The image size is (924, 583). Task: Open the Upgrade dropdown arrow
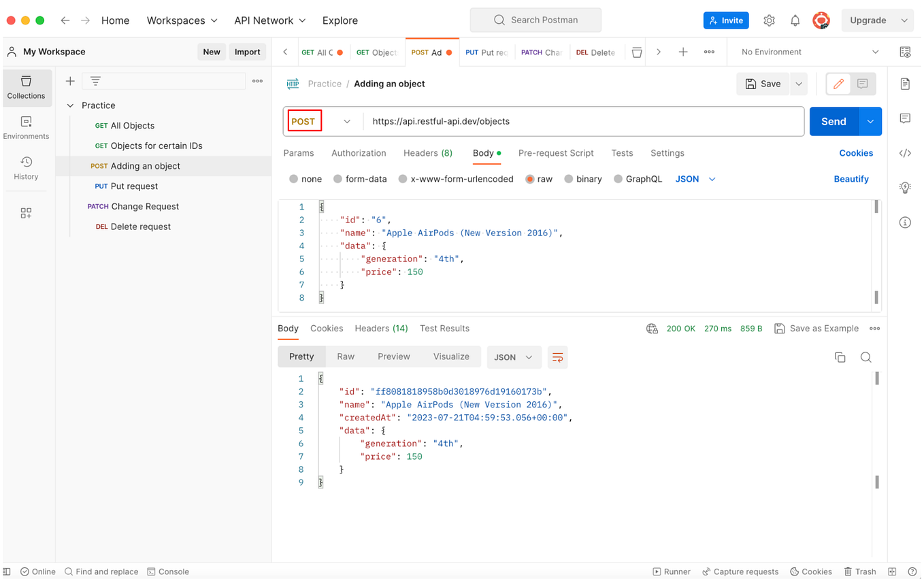904,20
